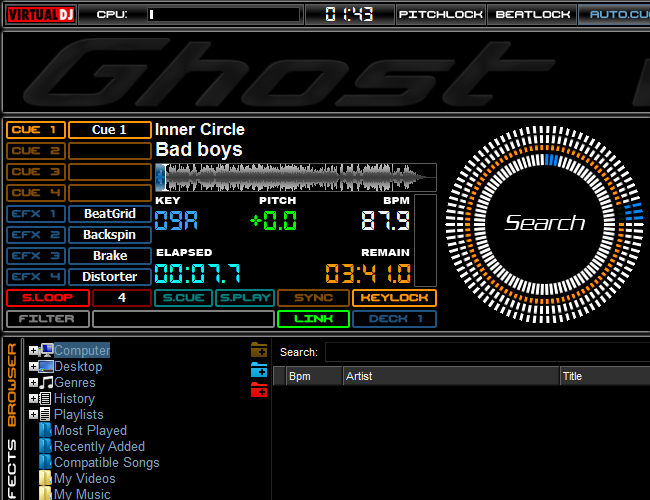
Task: Click the Most Played folder icon
Action: (45, 430)
